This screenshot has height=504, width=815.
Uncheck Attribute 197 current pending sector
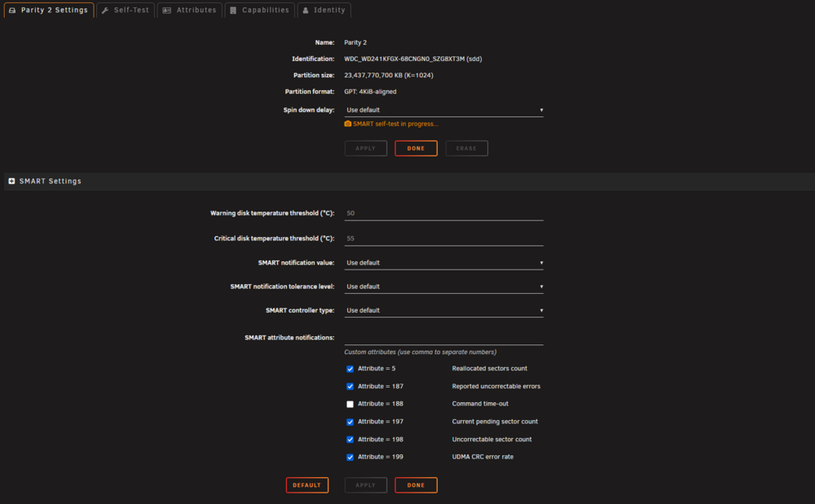coord(350,422)
